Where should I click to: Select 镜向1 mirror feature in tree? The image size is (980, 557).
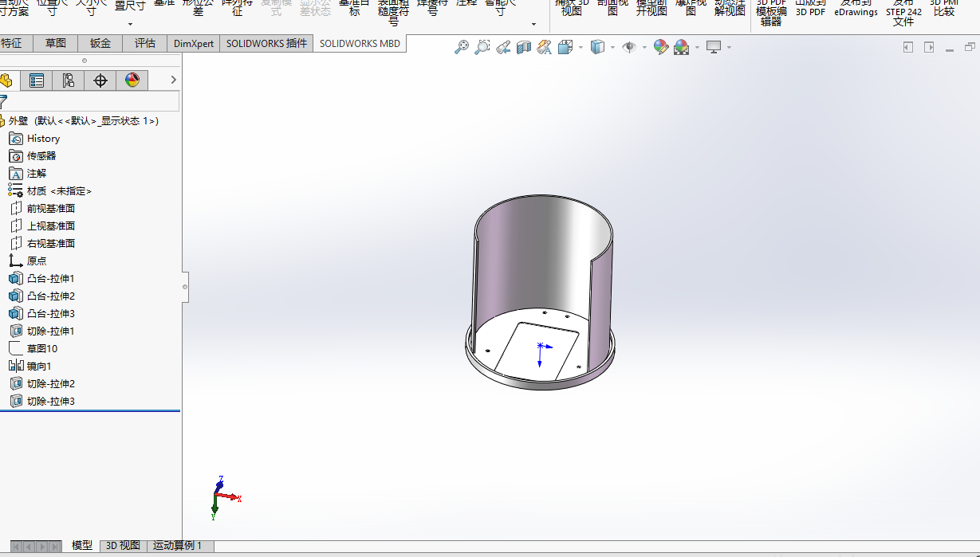point(38,367)
